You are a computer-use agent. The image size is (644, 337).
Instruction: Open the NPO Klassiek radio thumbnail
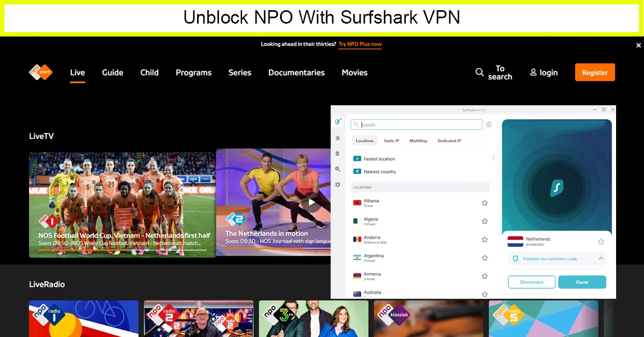[428, 319]
